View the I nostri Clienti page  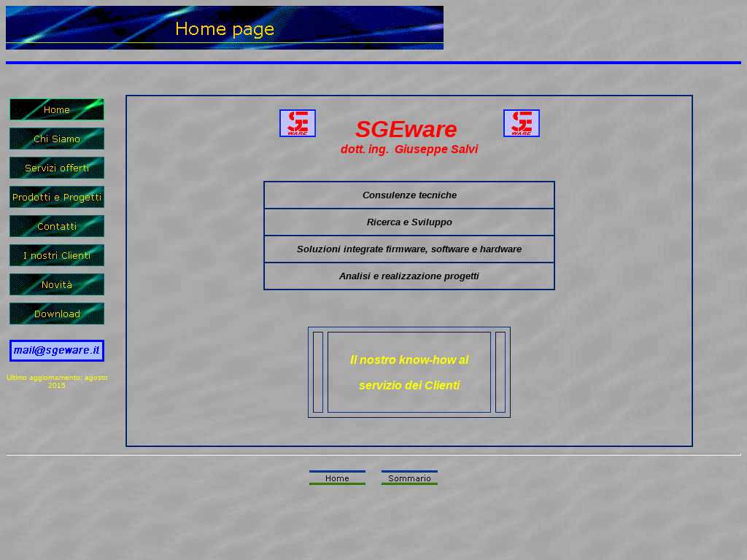(x=57, y=255)
